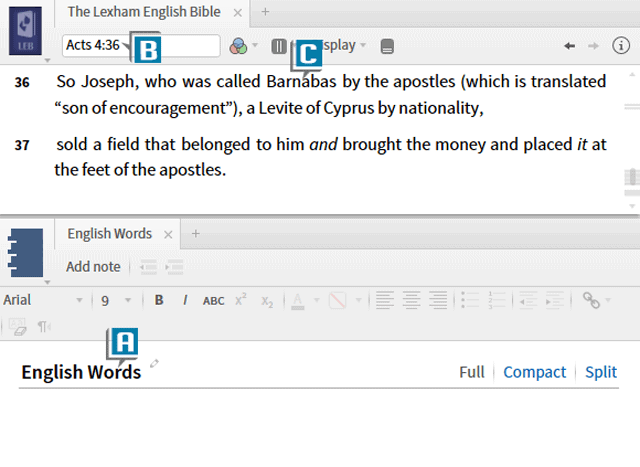This screenshot has width=640, height=467.
Task: Toggle the multi-column view icon
Action: [x=279, y=46]
